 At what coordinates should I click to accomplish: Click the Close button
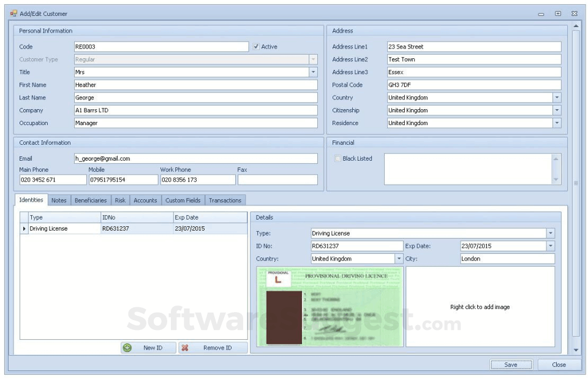[x=559, y=364]
